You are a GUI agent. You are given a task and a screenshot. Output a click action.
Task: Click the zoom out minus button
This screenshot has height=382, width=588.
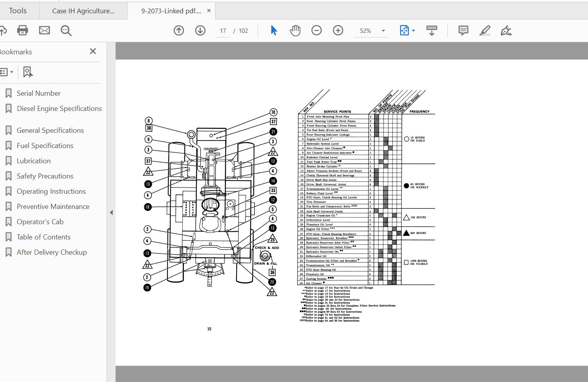[317, 30]
